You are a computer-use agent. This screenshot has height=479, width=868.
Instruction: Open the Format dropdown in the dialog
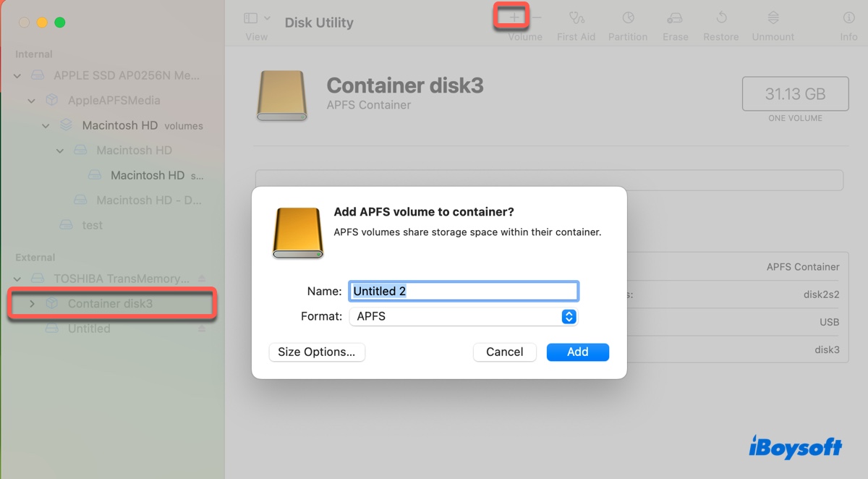point(569,316)
